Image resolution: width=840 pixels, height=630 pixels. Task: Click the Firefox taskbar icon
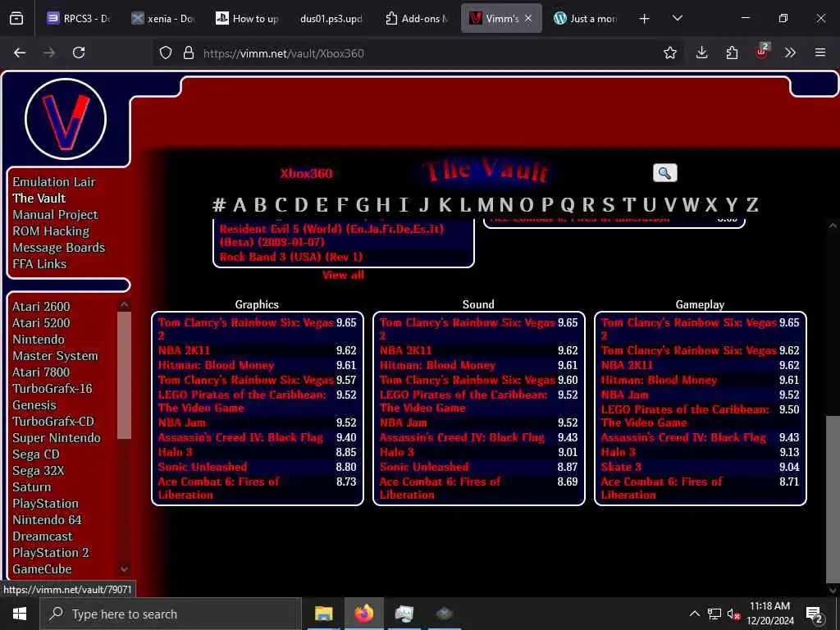[363, 614]
